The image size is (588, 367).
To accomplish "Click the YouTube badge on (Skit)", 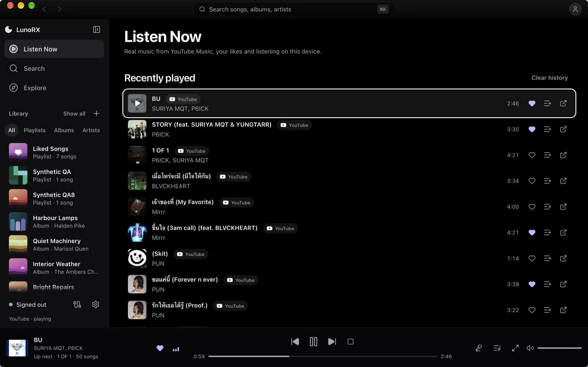I will pos(191,254).
